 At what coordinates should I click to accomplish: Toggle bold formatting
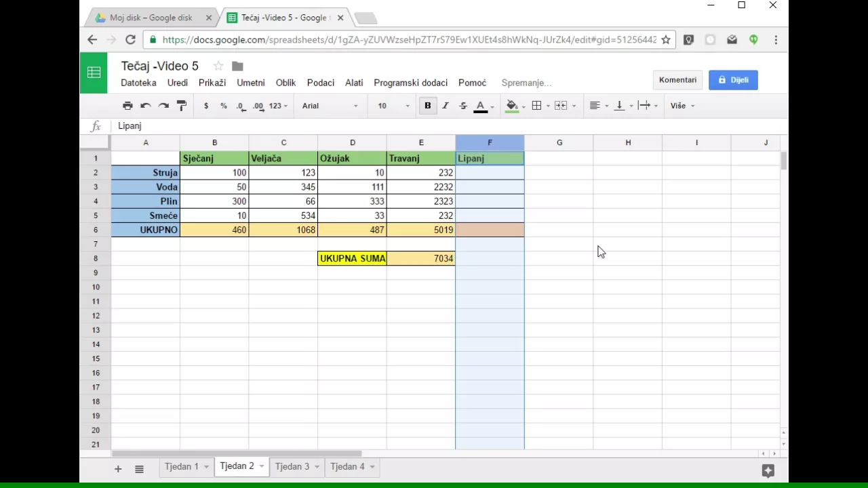(427, 106)
